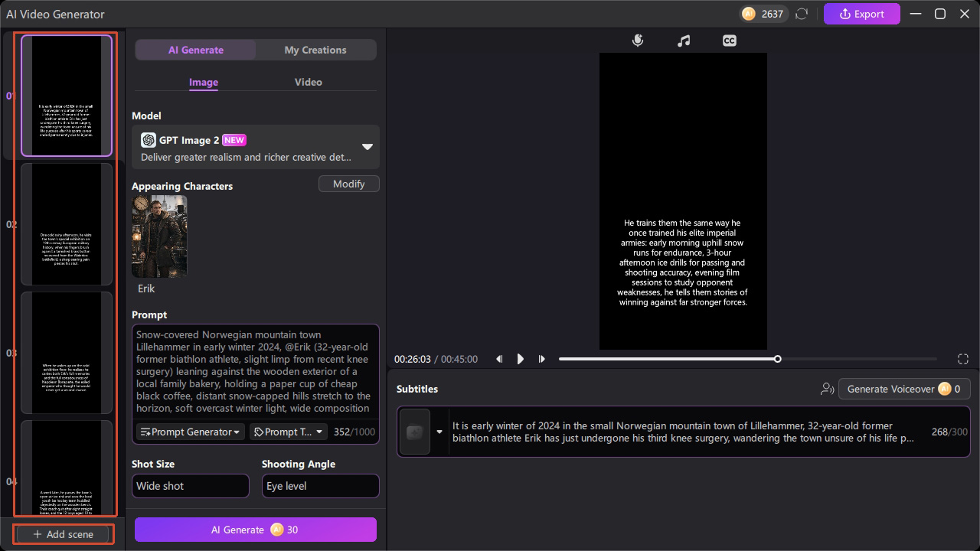980x551 pixels.
Task: Click the NEW badge beside GPT Image 2
Action: click(234, 140)
